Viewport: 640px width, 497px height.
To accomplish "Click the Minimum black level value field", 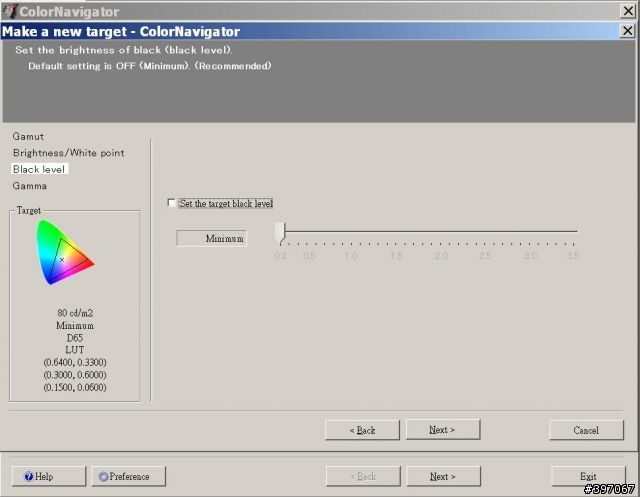I will (x=211, y=238).
